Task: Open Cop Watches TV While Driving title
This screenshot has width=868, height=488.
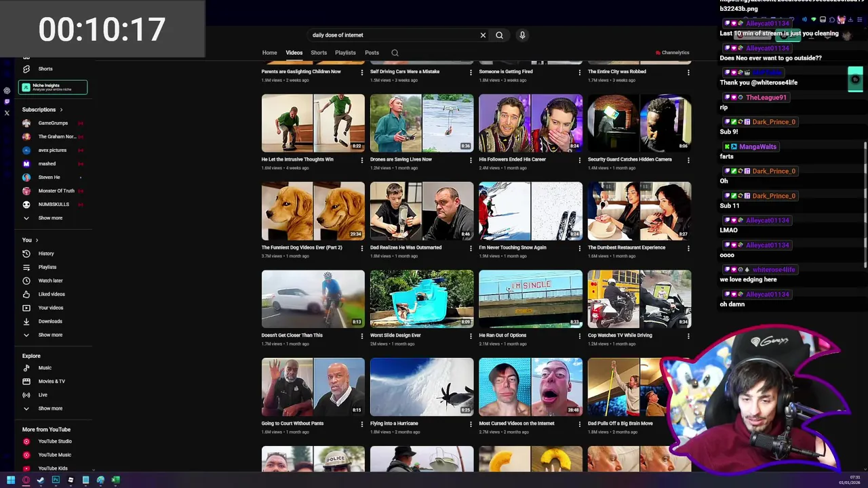Action: click(620, 335)
